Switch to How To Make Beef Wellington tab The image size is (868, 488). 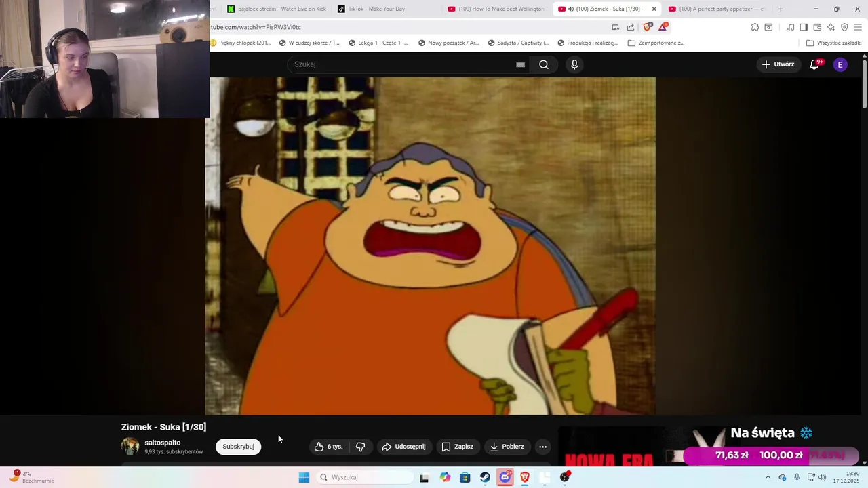point(496,9)
